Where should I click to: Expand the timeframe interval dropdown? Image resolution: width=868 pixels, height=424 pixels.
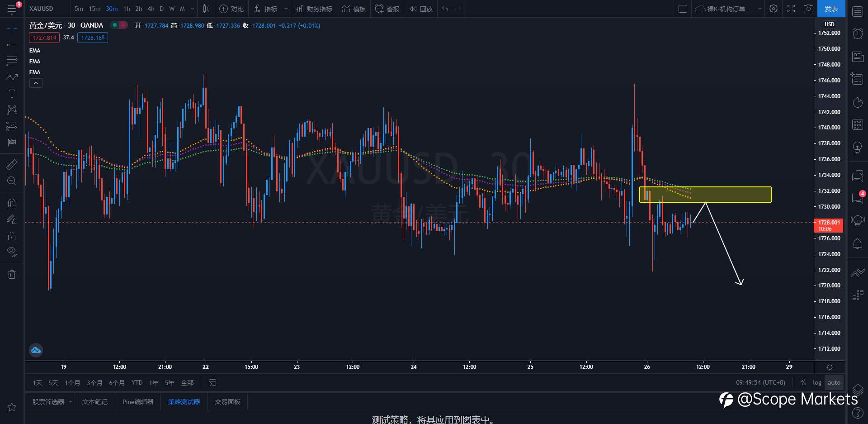(x=193, y=9)
